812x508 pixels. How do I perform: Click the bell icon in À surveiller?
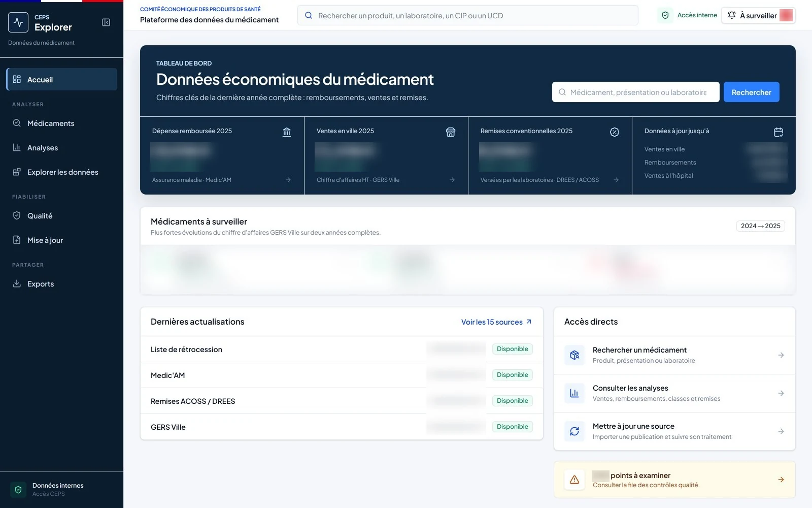click(x=732, y=15)
